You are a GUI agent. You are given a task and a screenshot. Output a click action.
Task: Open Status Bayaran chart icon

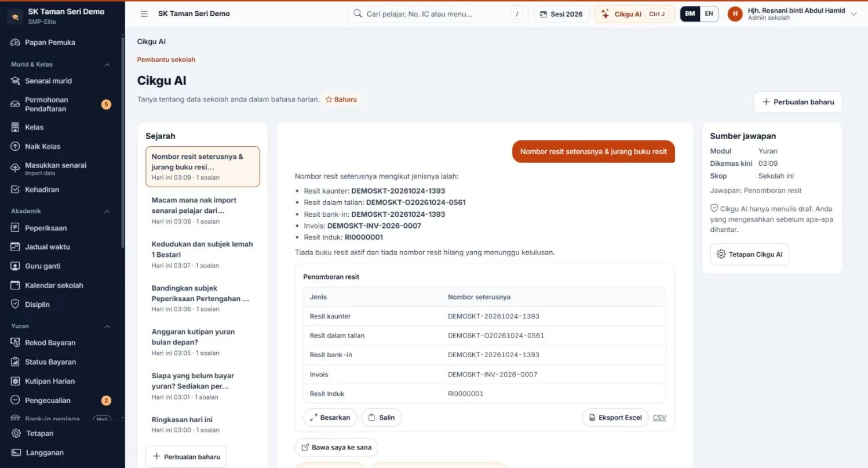[16, 362]
